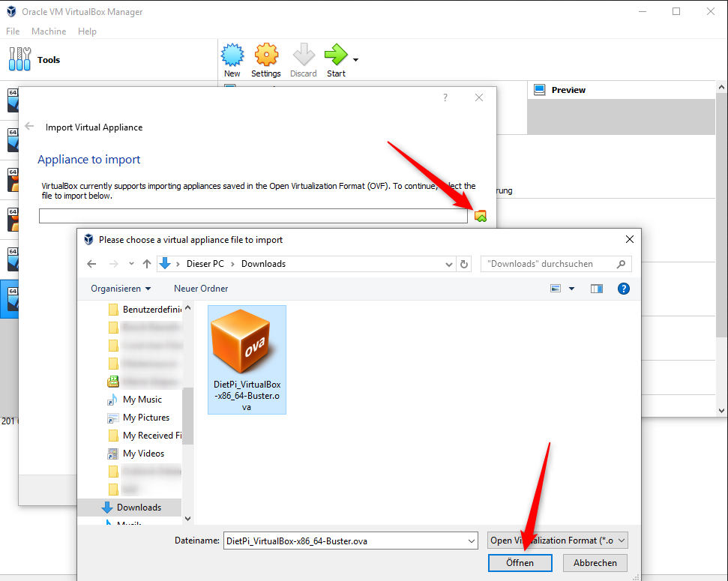728x581 pixels.
Task: Select 'My Received Fi' folder in navigation tree
Action: tap(145, 436)
